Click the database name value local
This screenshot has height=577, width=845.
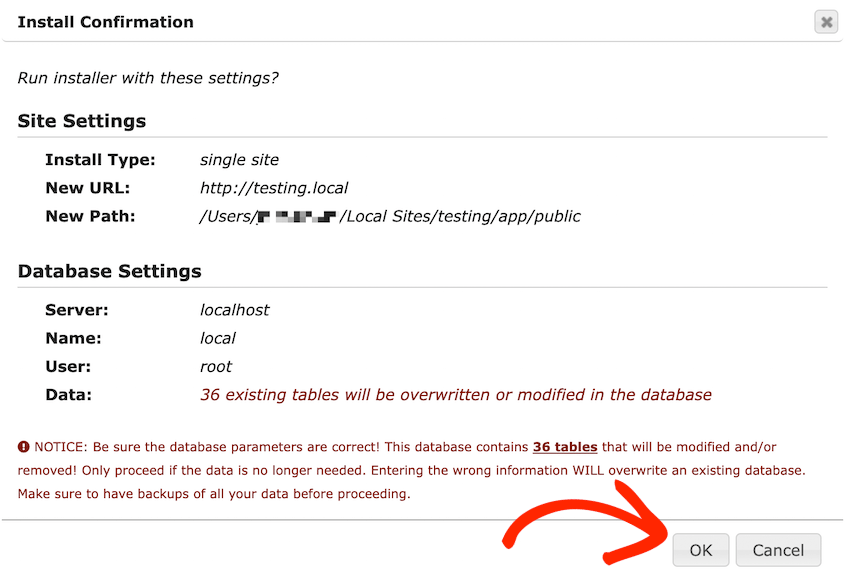point(218,338)
